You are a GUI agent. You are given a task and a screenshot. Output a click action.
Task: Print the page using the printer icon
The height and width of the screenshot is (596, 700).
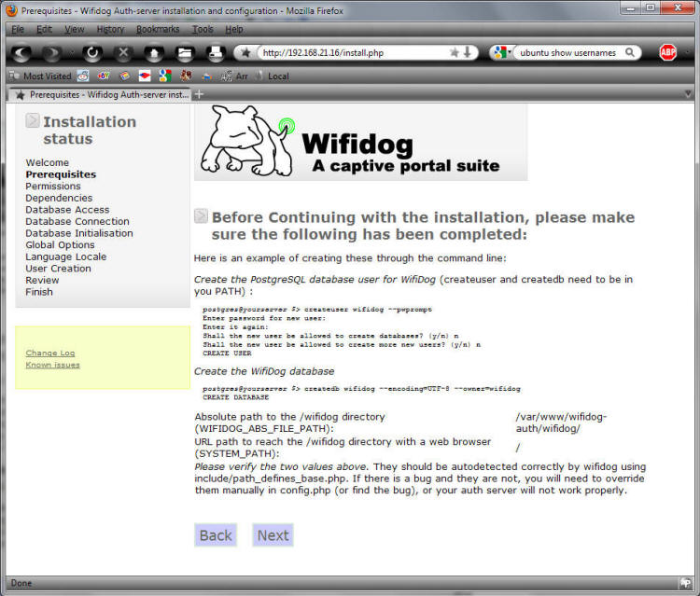(216, 53)
